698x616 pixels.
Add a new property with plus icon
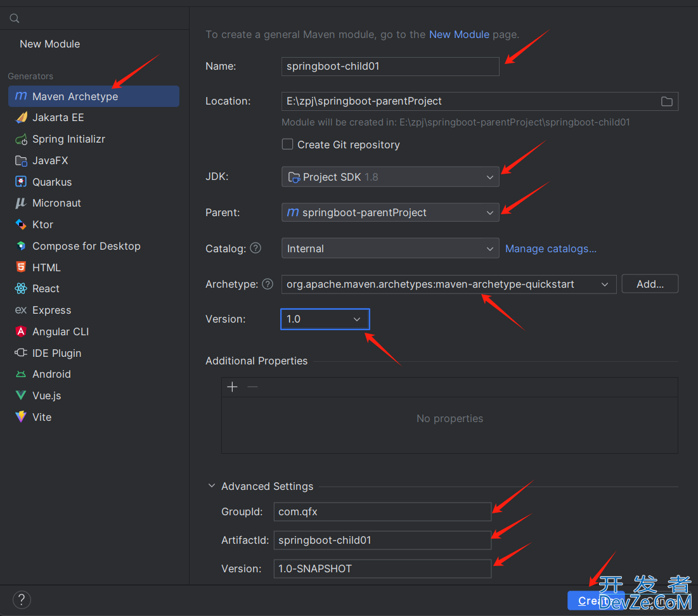click(x=233, y=387)
